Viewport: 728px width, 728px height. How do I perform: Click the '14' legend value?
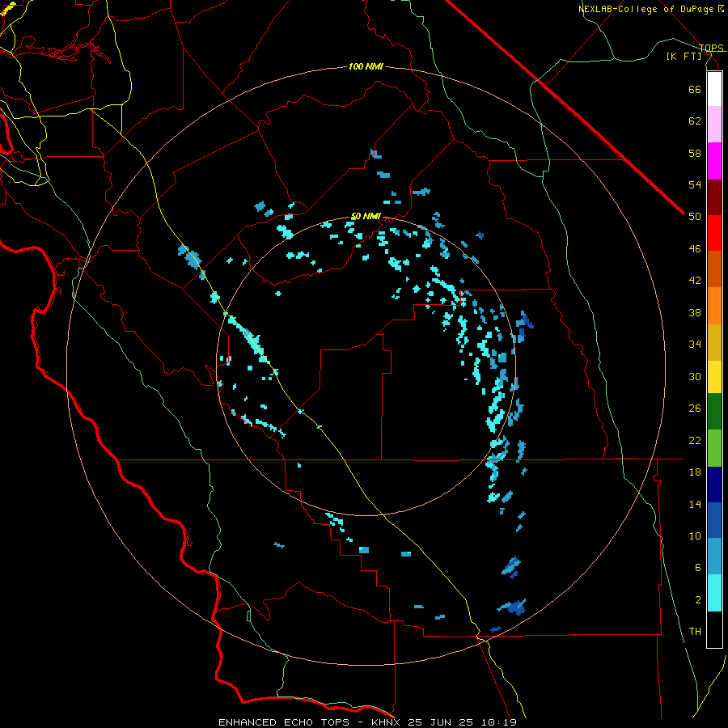695,504
